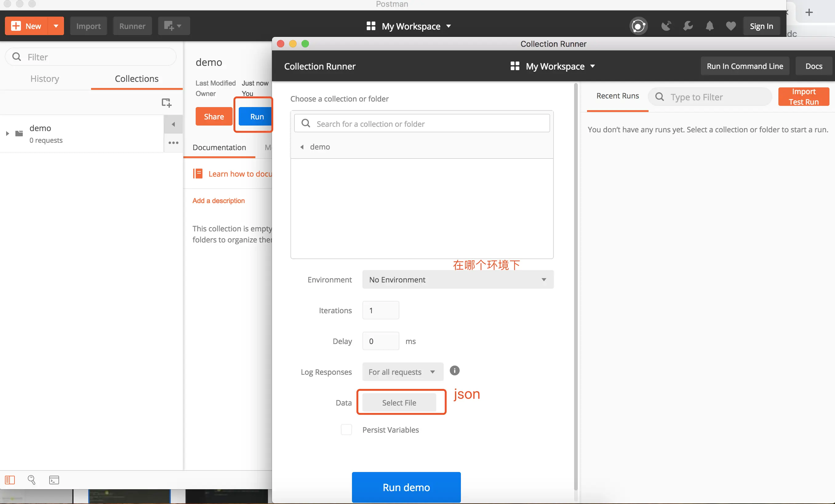Open the For all requests dropdown

coord(402,372)
